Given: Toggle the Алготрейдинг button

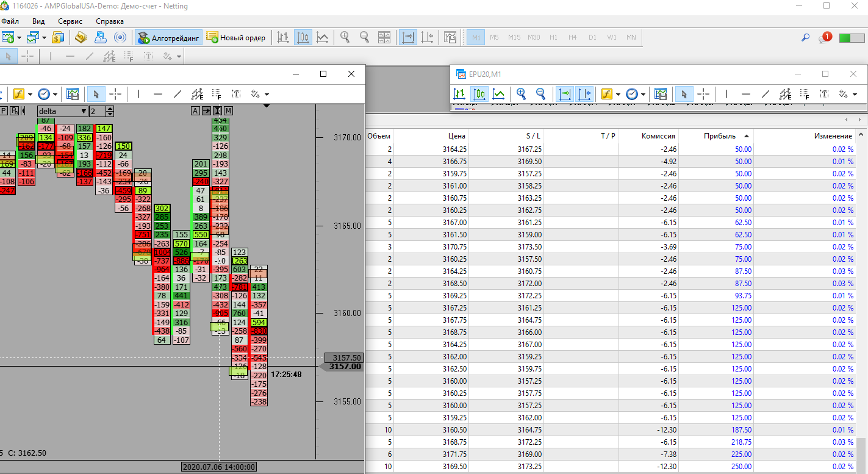Looking at the screenshot, I should point(168,38).
